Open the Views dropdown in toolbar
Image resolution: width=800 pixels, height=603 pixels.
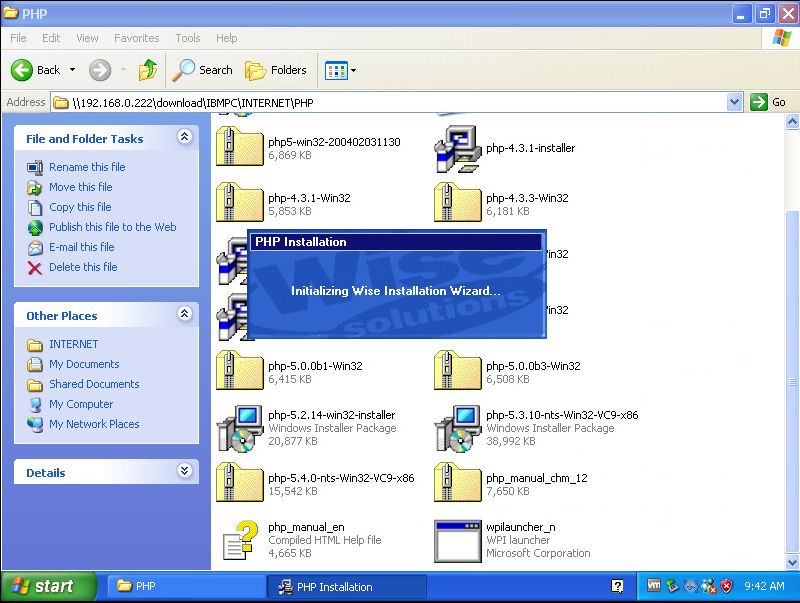click(341, 70)
